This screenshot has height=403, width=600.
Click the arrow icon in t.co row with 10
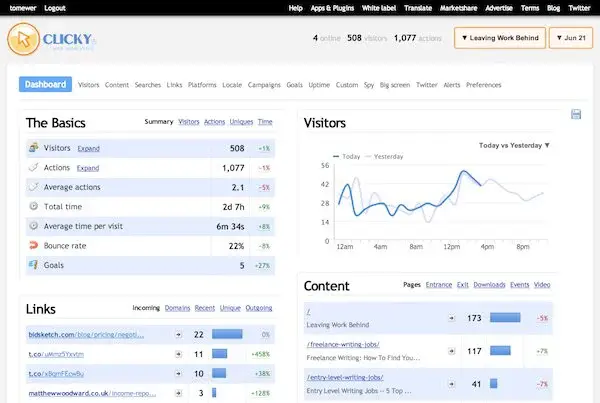[178, 374]
